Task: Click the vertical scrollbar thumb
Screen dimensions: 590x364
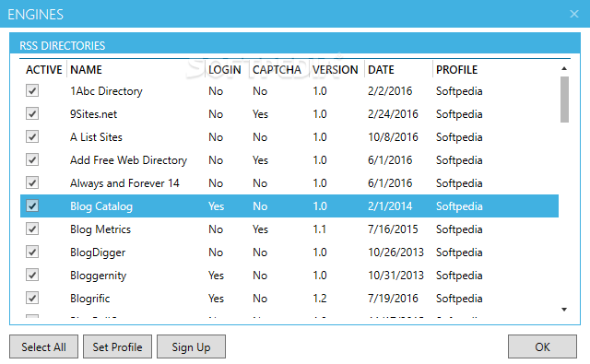Action: (564, 100)
